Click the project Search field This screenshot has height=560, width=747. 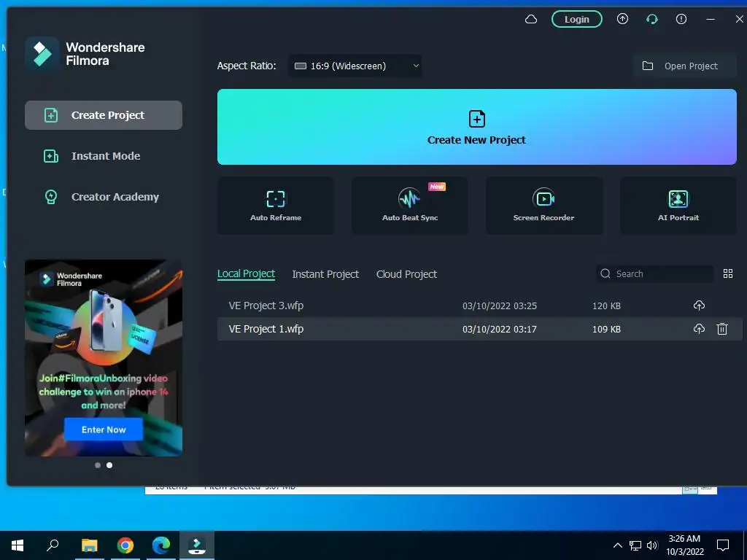[x=654, y=274]
